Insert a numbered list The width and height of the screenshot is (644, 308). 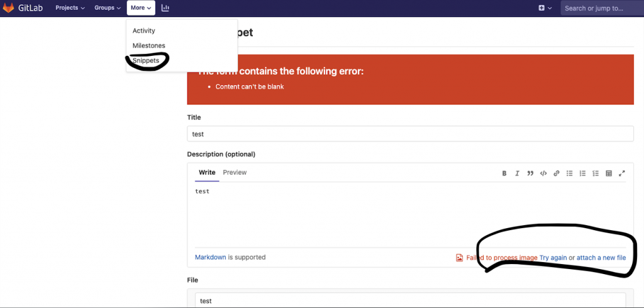(582, 173)
